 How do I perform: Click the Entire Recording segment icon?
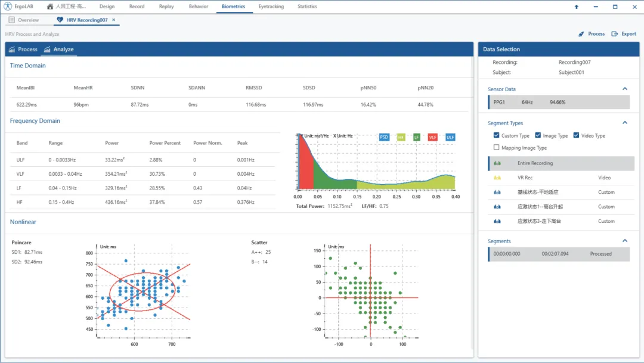point(497,163)
